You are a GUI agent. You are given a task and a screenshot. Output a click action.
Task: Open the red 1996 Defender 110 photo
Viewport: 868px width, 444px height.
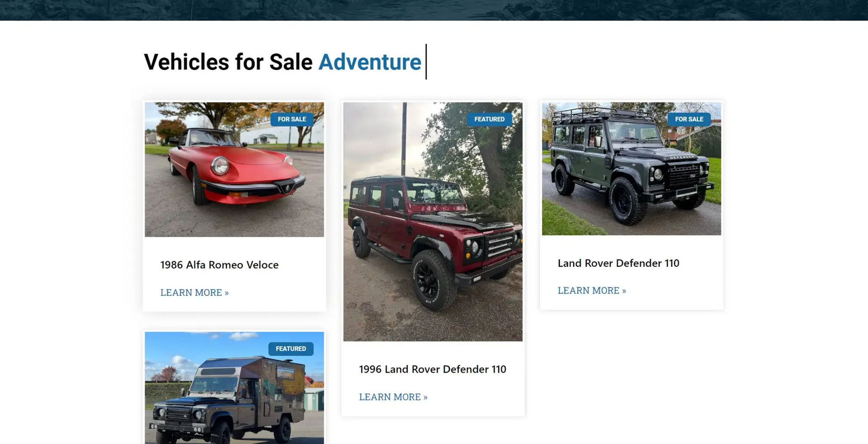coord(433,221)
